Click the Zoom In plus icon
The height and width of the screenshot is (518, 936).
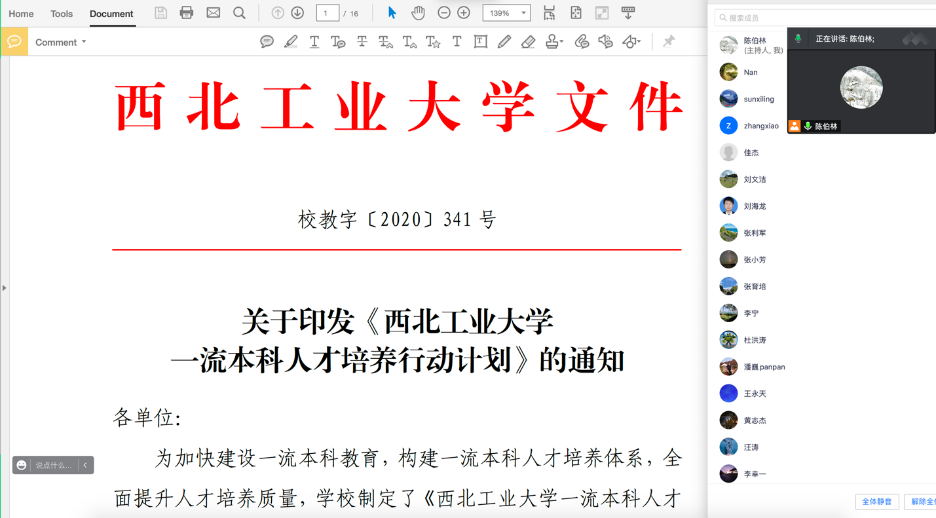pyautogui.click(x=464, y=13)
